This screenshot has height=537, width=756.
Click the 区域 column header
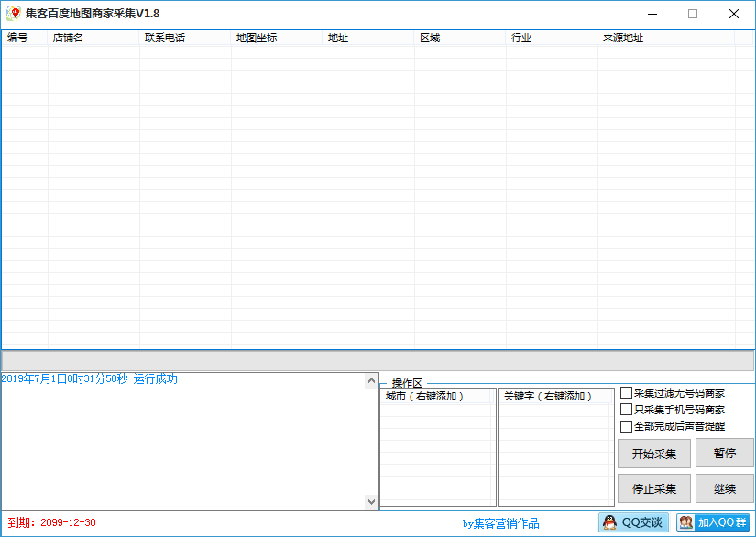click(x=460, y=38)
